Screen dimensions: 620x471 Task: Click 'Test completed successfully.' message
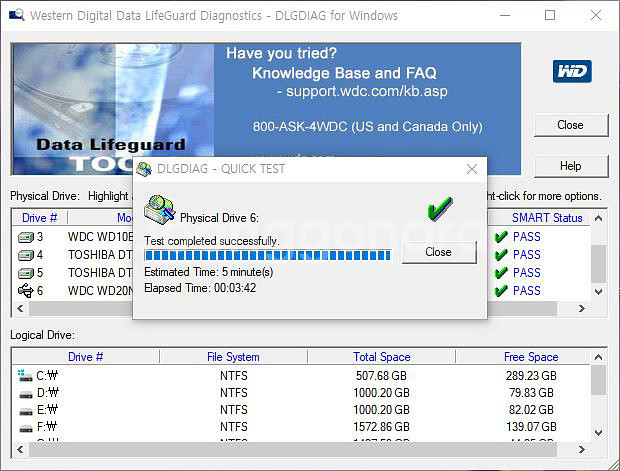coord(212,241)
